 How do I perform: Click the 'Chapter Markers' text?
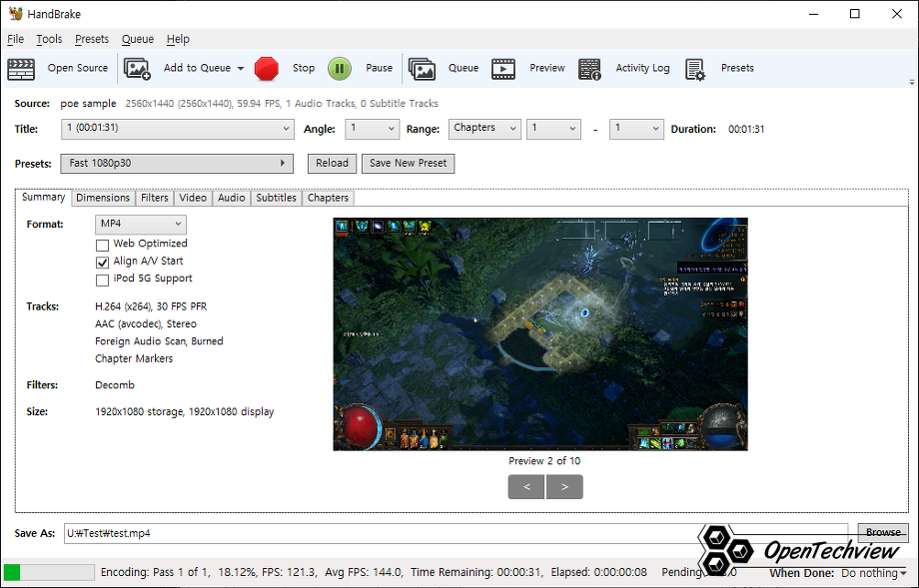[x=134, y=359]
